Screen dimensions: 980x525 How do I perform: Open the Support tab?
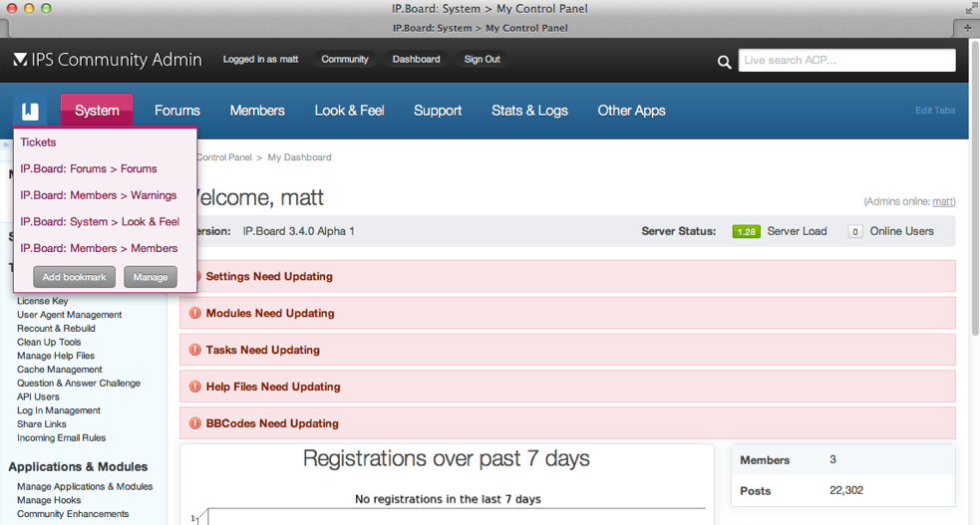pyautogui.click(x=438, y=111)
